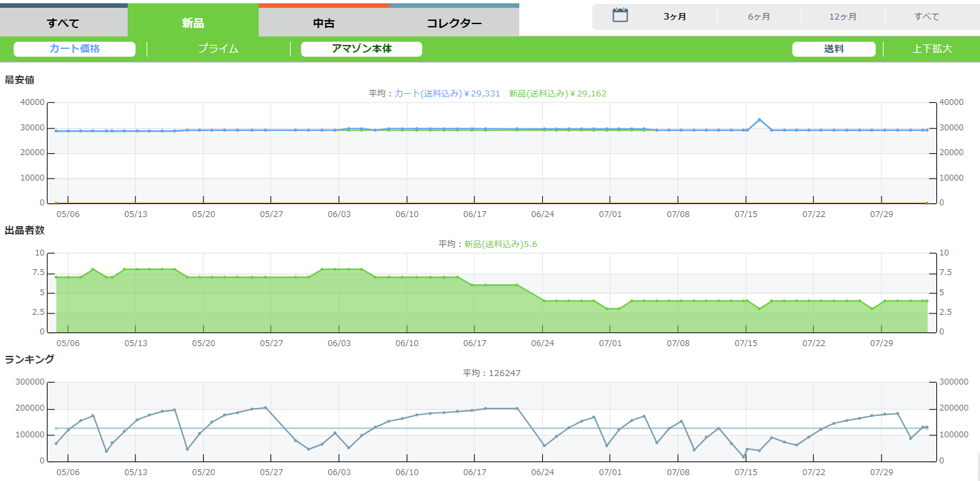Viewport: 980px width, 481px height.
Task: Show すべて period data
Action: coord(927,17)
